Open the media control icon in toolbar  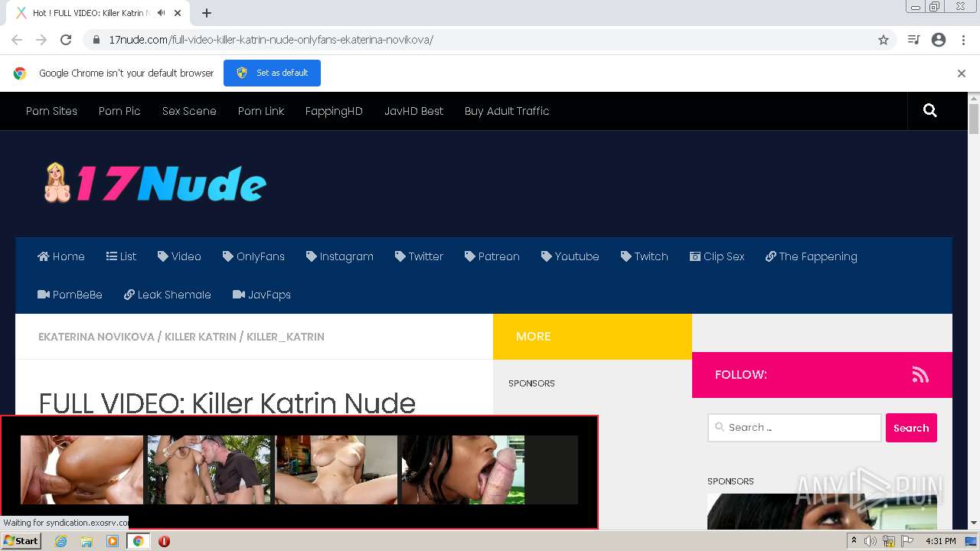(913, 40)
